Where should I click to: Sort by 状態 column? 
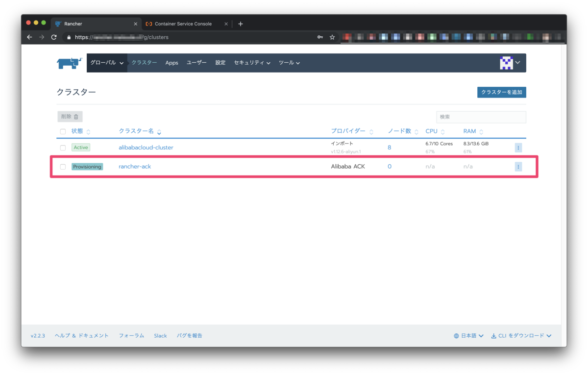tap(81, 131)
